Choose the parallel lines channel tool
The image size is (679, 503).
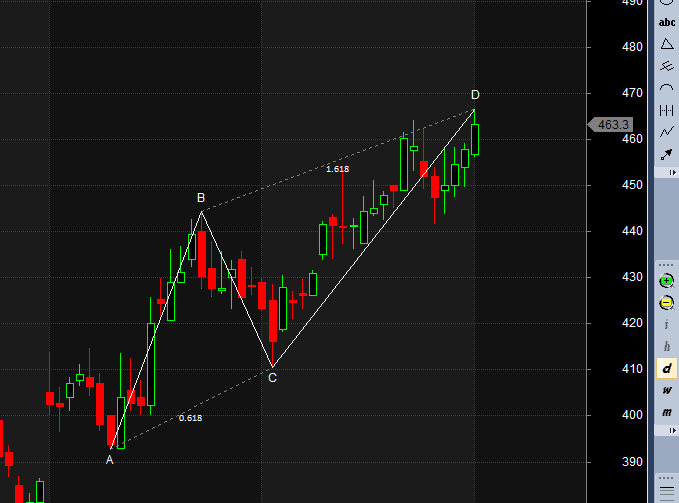pos(666,66)
